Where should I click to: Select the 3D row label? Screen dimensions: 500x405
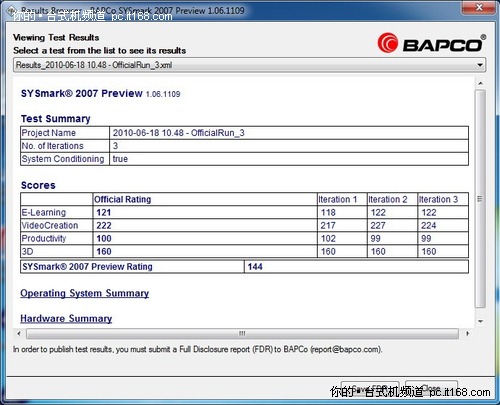pyautogui.click(x=27, y=251)
